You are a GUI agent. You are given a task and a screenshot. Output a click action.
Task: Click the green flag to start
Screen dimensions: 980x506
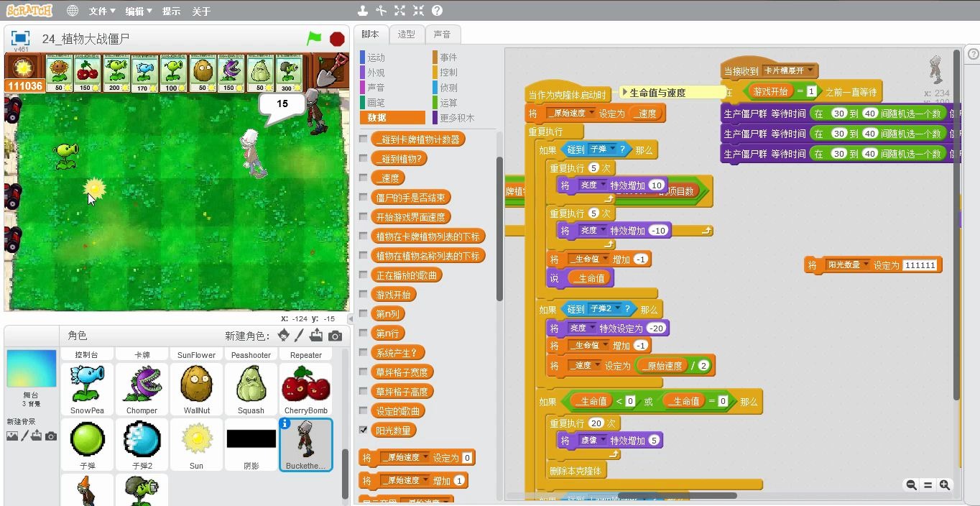(x=314, y=39)
